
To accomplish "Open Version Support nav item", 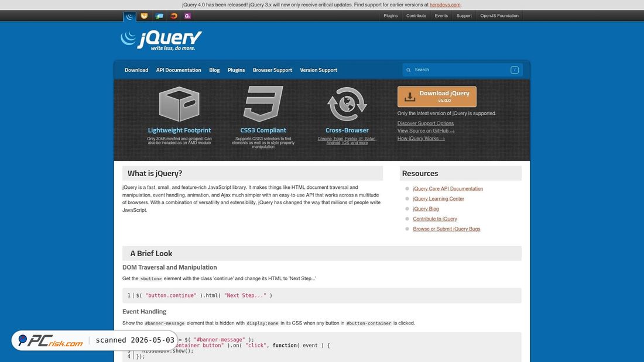I will [x=318, y=70].
